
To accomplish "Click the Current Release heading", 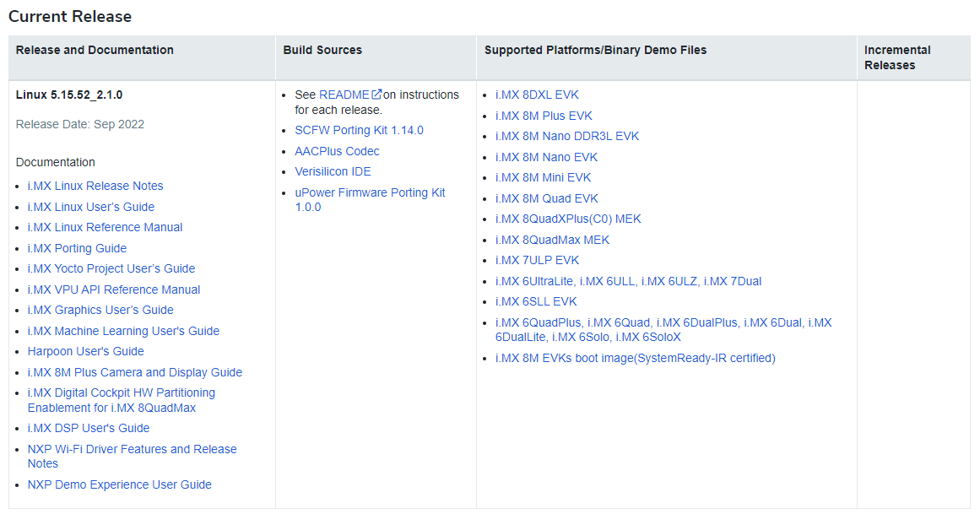I will (x=70, y=16).
